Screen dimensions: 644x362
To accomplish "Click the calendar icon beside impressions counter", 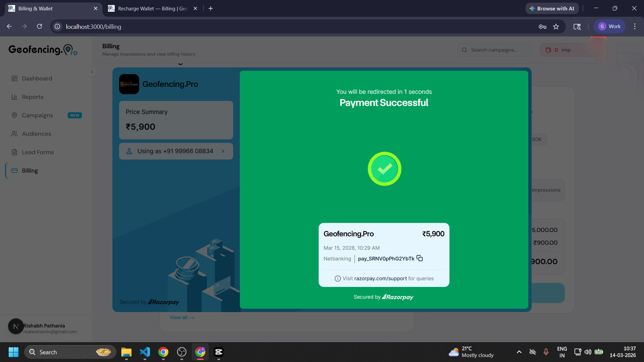I will point(549,50).
